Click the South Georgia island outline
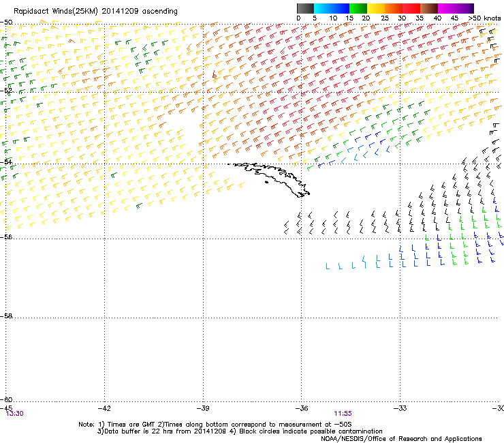The image size is (504, 443). (x=270, y=179)
